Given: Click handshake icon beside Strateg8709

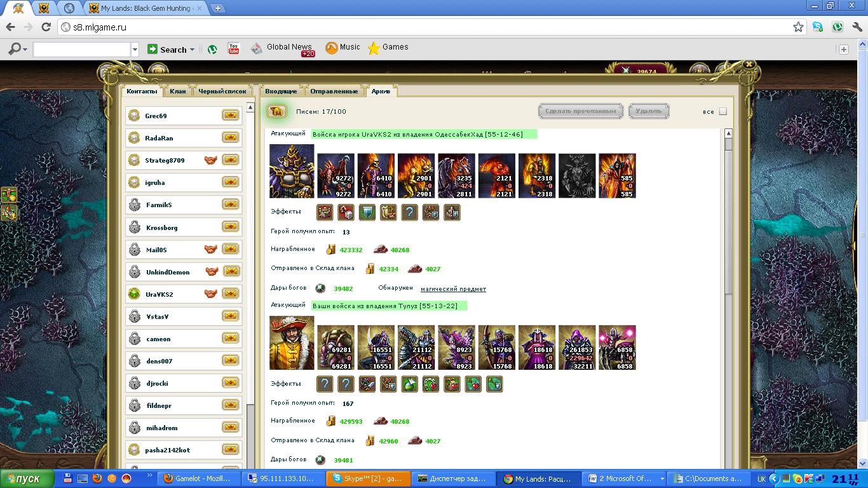Looking at the screenshot, I should tap(211, 160).
